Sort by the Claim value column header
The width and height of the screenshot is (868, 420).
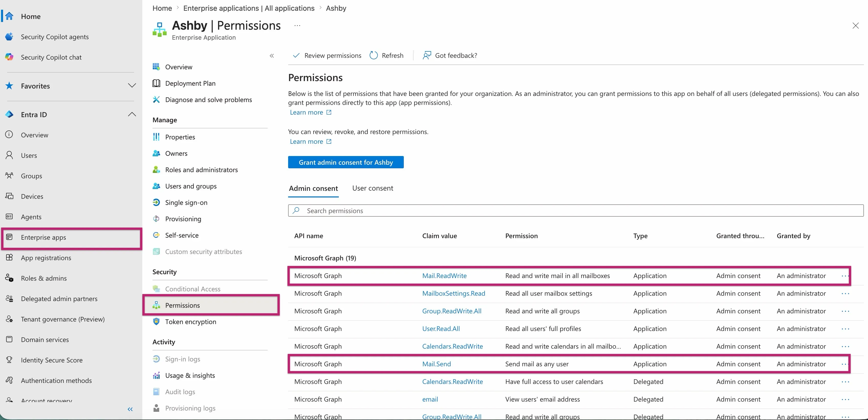coord(439,236)
